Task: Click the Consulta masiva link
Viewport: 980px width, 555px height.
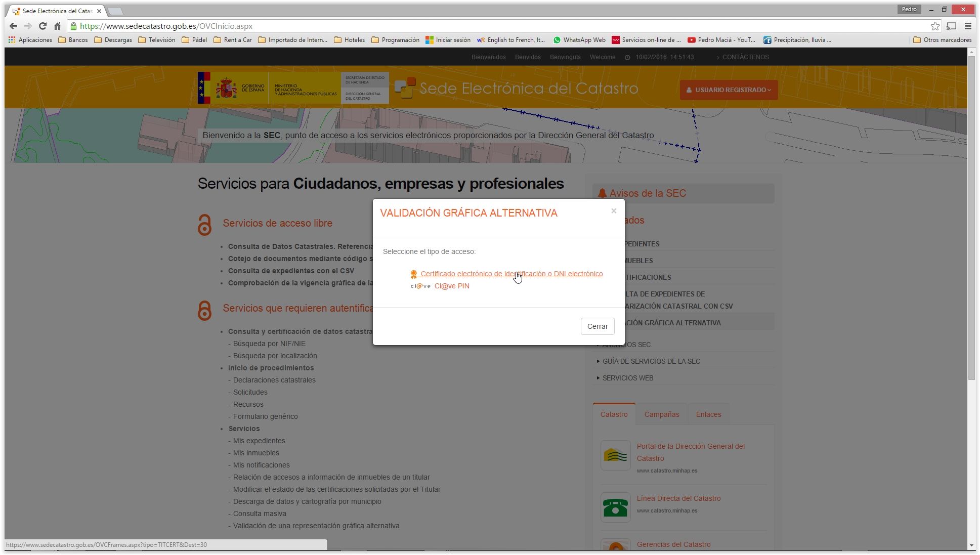Action: click(x=260, y=514)
